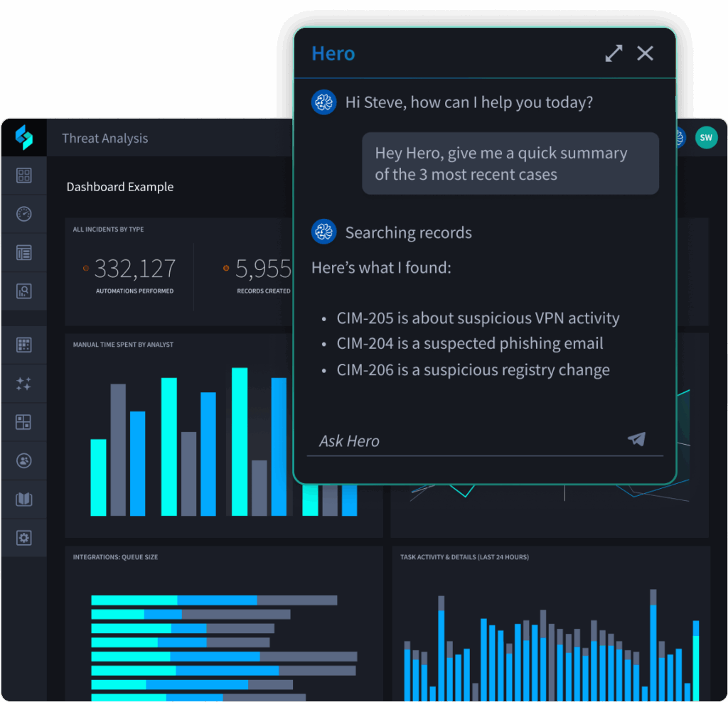Open the settings gear icon in sidebar
The image size is (728, 702).
click(x=23, y=538)
